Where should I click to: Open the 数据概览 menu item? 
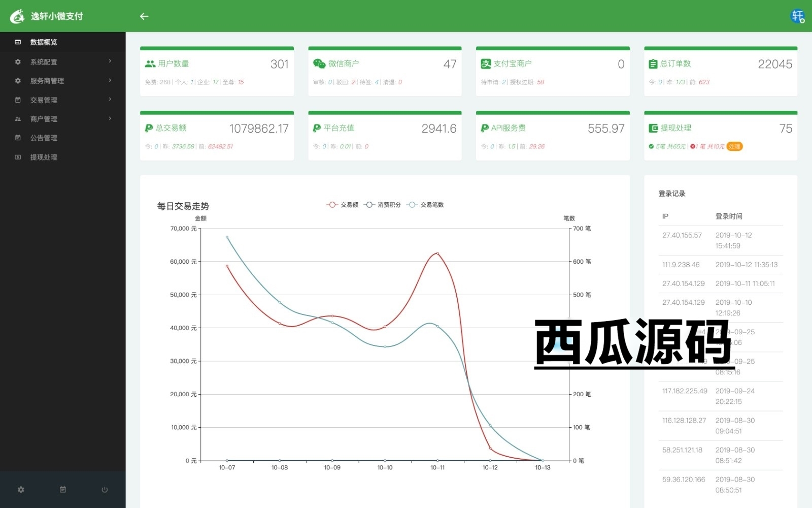[x=63, y=42]
